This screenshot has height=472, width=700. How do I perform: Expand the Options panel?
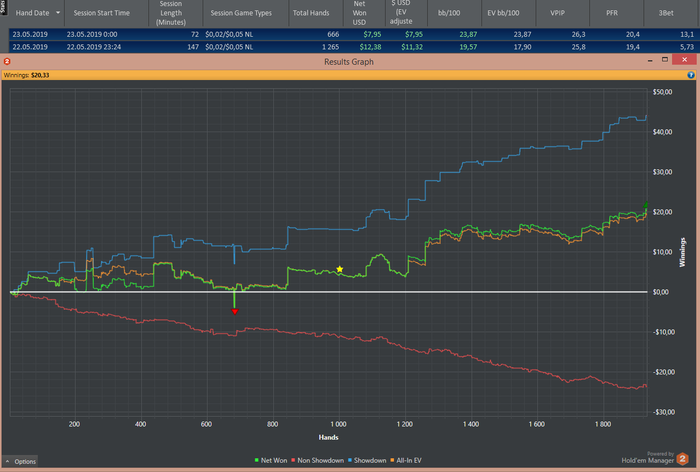tap(20, 461)
